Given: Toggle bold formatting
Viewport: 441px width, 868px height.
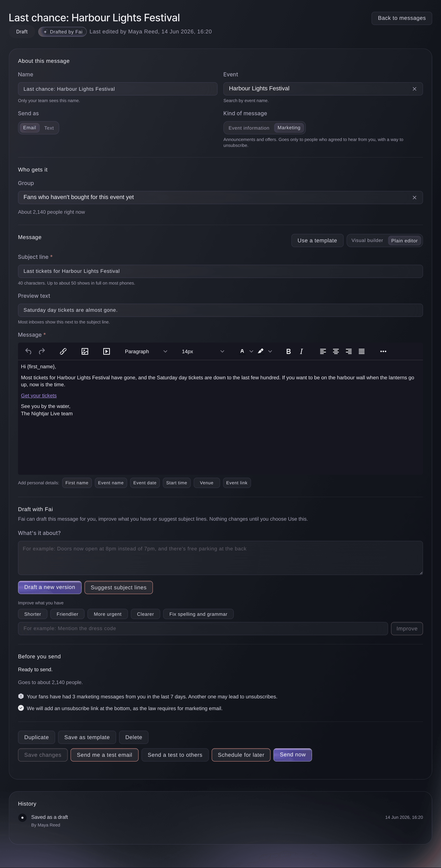Looking at the screenshot, I should coord(288,351).
